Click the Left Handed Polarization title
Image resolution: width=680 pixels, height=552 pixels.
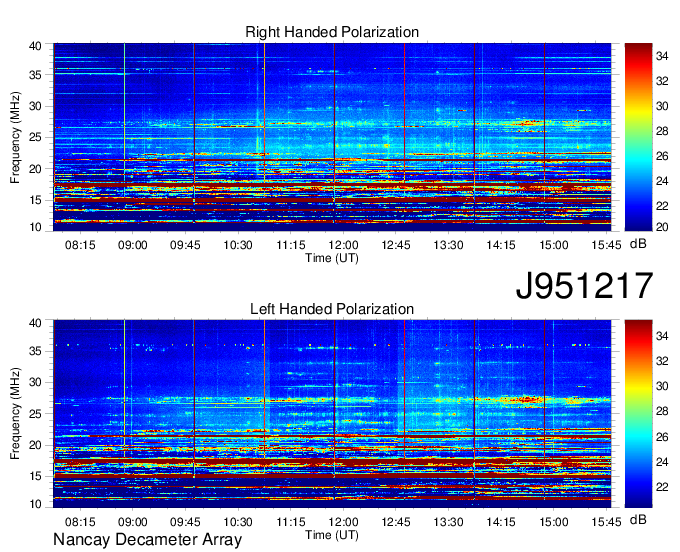[x=332, y=309]
